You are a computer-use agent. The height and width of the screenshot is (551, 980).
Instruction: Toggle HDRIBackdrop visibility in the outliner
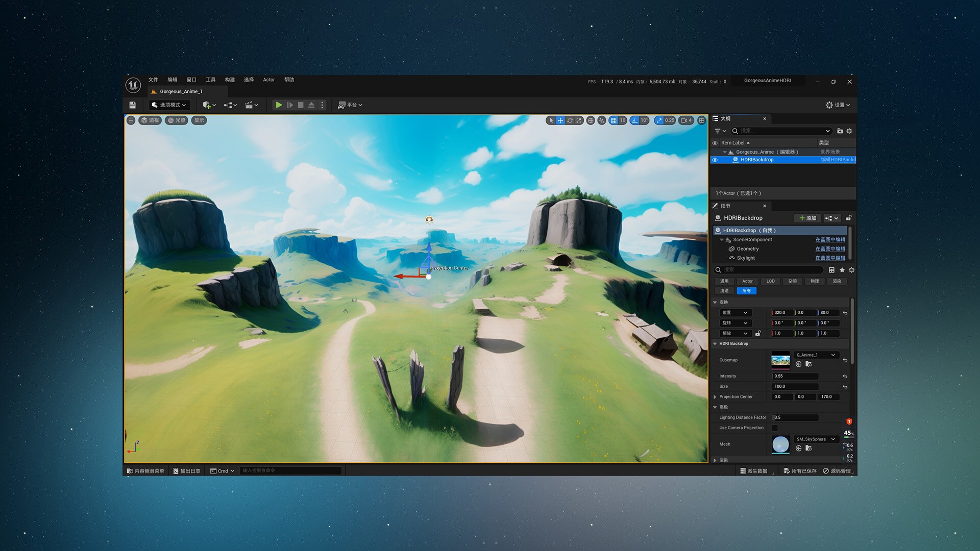point(715,160)
